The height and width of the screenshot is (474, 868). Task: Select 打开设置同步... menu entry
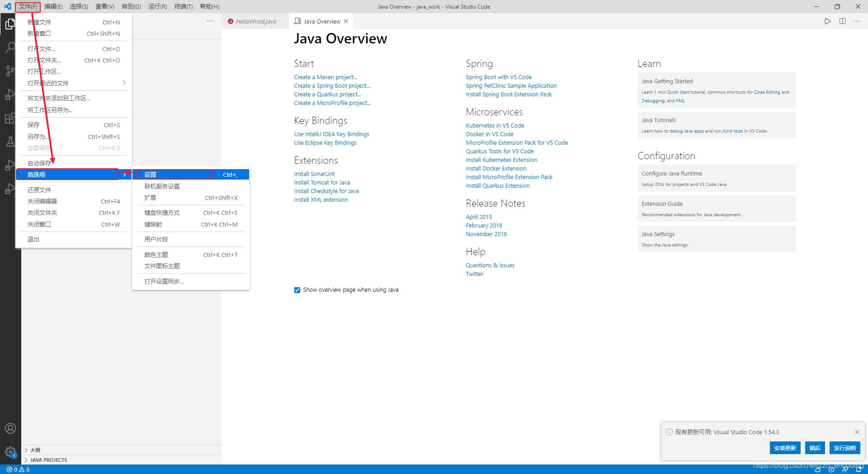190,281
